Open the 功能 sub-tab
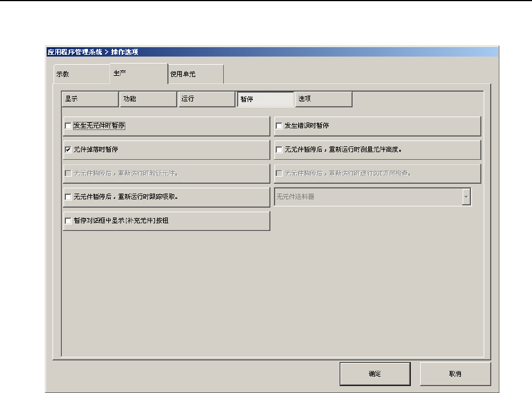 coord(148,99)
